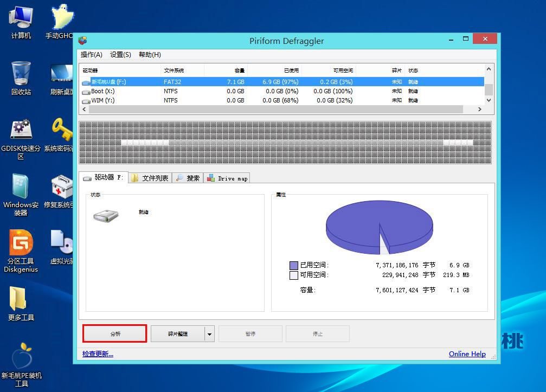Select the 修复系统引导 toolbox desktop icon
Screen dimensions: 546x392
coord(59,191)
